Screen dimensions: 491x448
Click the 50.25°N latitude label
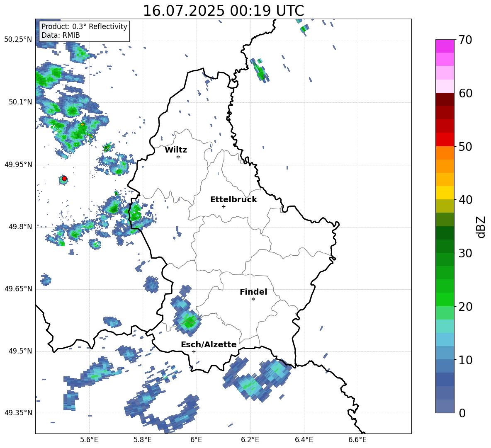coord(18,40)
